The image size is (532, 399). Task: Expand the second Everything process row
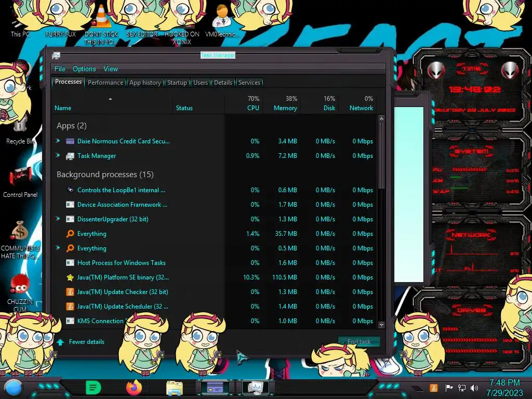click(x=58, y=248)
